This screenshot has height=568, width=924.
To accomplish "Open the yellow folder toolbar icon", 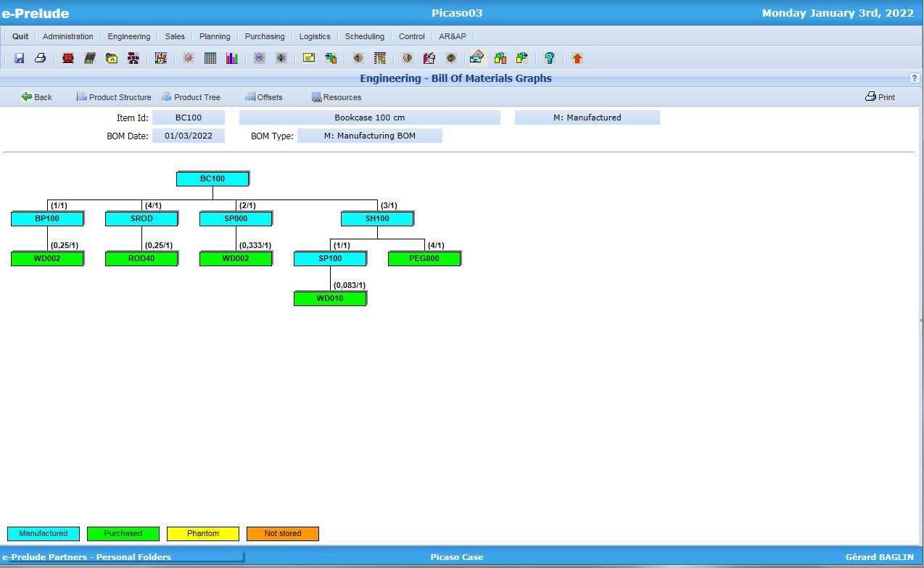I will [x=111, y=58].
